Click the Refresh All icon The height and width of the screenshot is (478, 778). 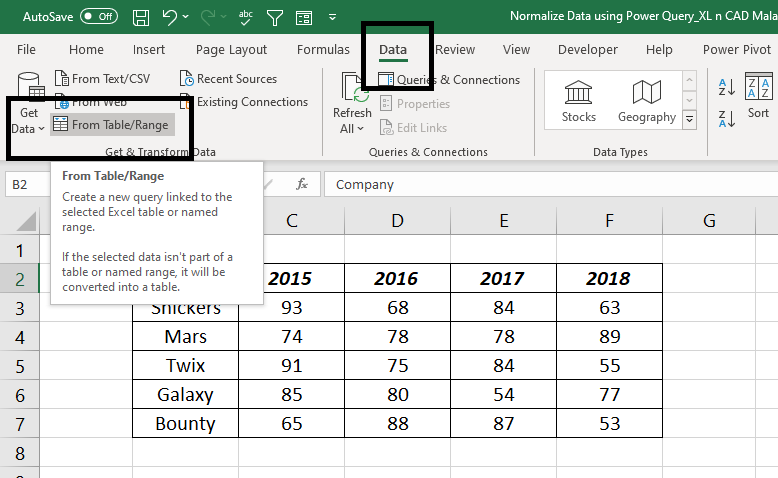[x=353, y=87]
